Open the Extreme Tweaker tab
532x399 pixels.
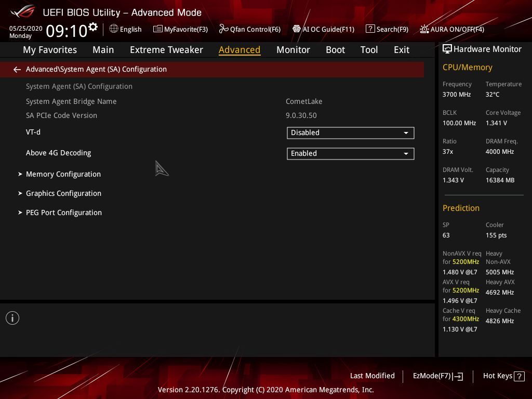click(x=166, y=50)
